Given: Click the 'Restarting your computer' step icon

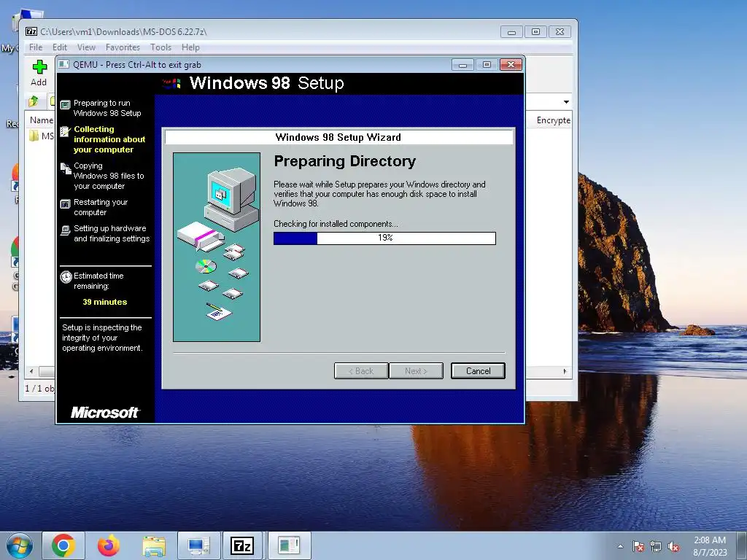Looking at the screenshot, I should (65, 204).
